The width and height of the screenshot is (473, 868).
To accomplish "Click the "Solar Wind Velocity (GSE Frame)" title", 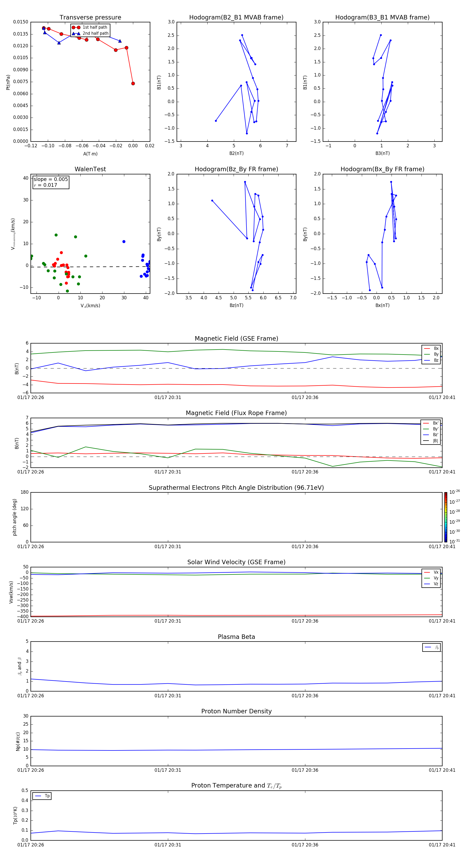I will [236, 562].
